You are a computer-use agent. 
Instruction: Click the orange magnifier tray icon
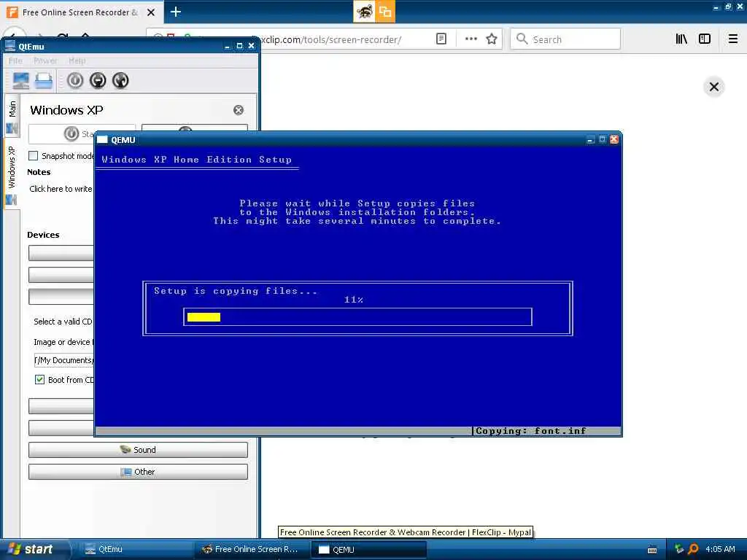(693, 549)
